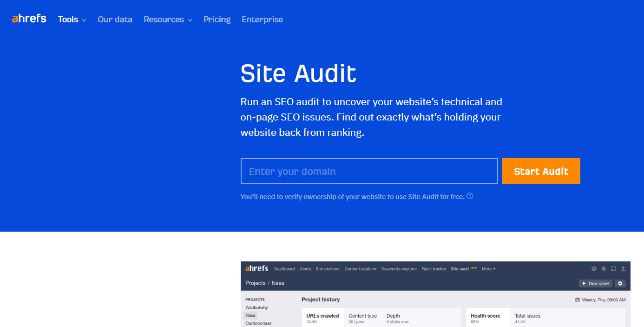Viewport: 644px width, 327px height.
Task: Click Nasa in the breadcrumb
Action: (x=278, y=283)
